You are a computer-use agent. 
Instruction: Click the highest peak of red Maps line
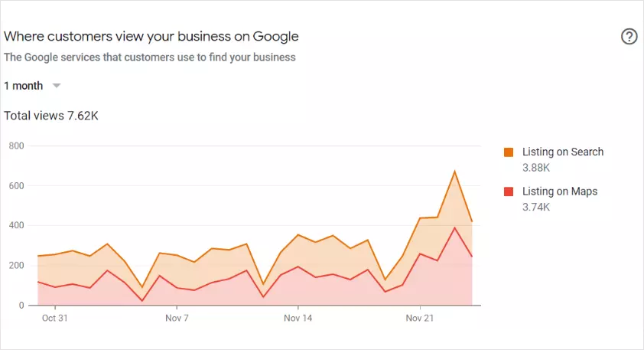454,227
